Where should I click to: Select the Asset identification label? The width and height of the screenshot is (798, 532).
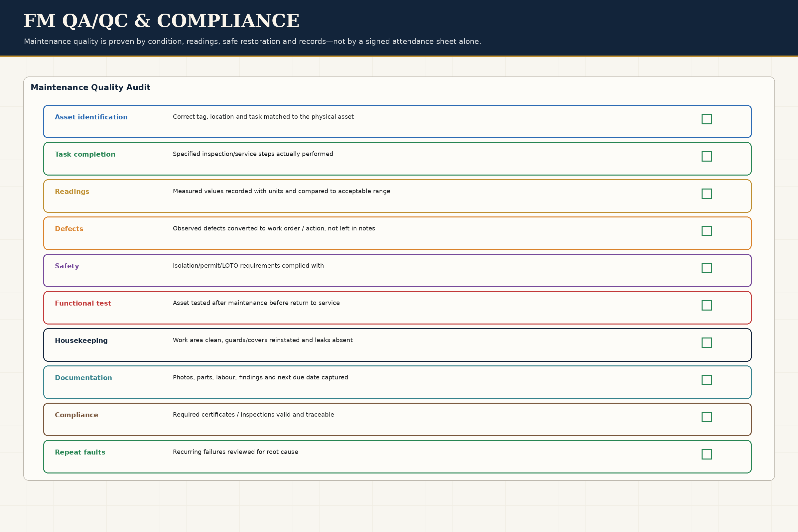(x=91, y=117)
